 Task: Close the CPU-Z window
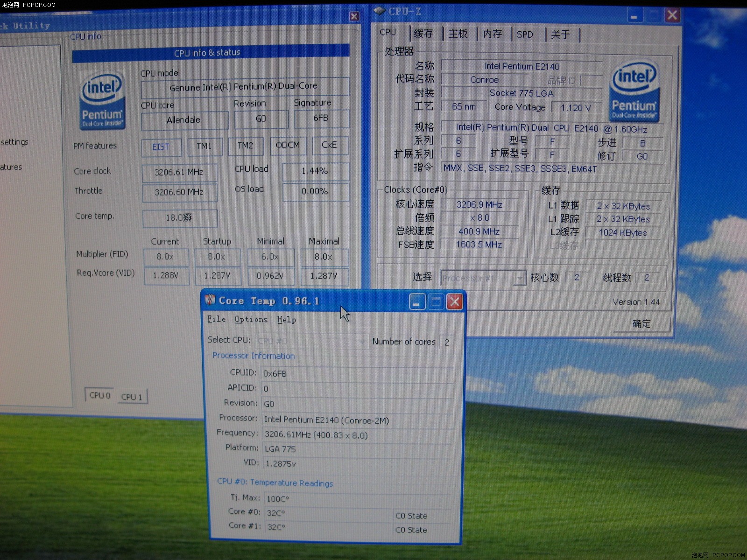[672, 15]
